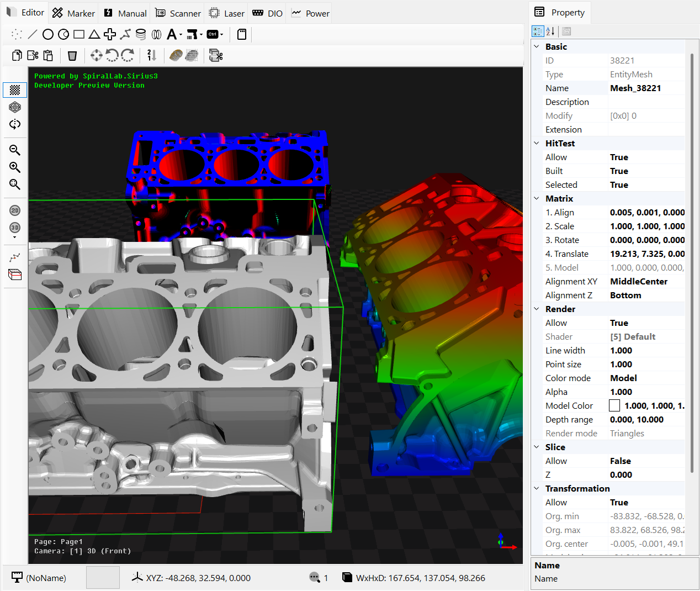Screen dimensions: 700x591
Task: Click the trash delete icon
Action: (x=72, y=55)
